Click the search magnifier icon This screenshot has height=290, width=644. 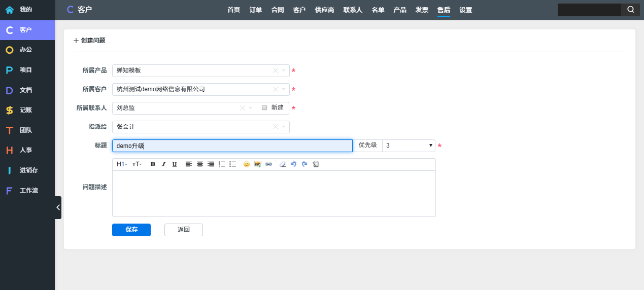[x=630, y=10]
